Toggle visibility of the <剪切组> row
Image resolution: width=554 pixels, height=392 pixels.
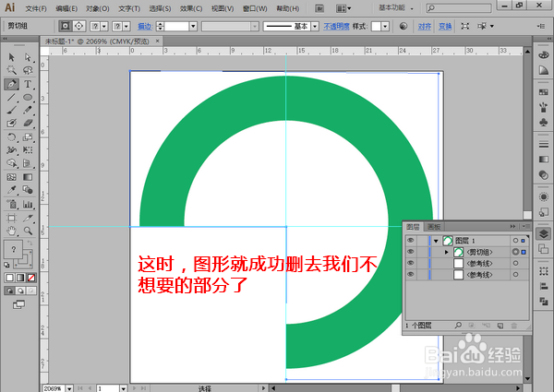[x=411, y=252]
